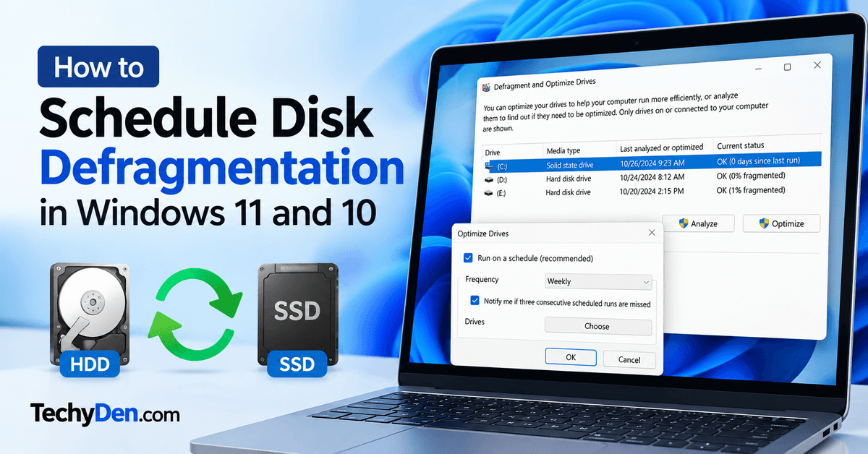Image resolution: width=868 pixels, height=454 pixels.
Task: Click the Drives label in the dialog
Action: coord(475,321)
